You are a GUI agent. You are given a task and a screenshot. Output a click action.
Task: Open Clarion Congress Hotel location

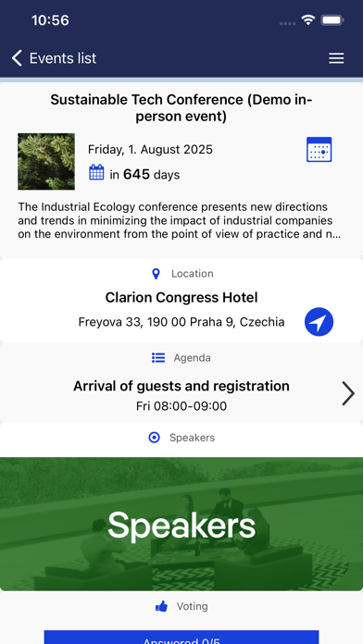pyautogui.click(x=181, y=297)
